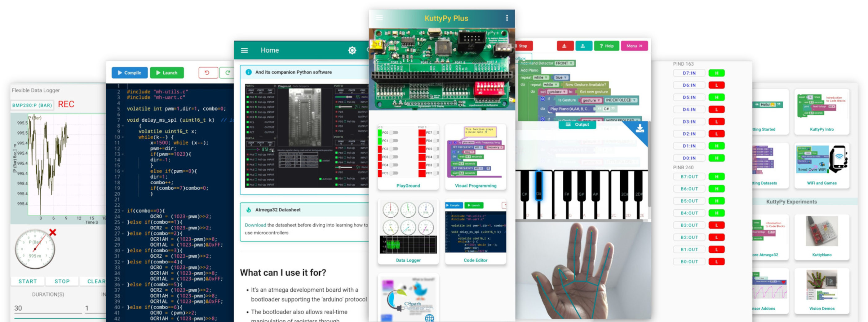Screen dimensions: 868x322
Task: Click the undo arrow icon in code editor
Action: pos(207,73)
